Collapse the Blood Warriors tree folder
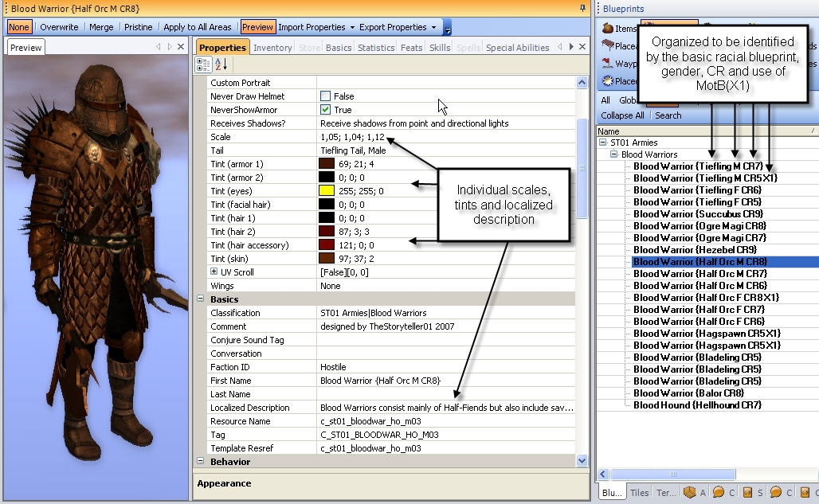Image resolution: width=819 pixels, height=504 pixels. (615, 154)
